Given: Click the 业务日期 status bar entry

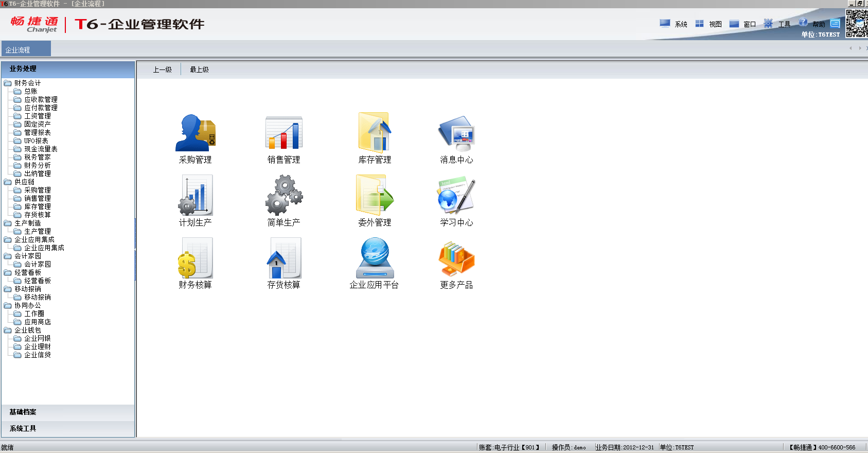Looking at the screenshot, I should click(x=625, y=447).
